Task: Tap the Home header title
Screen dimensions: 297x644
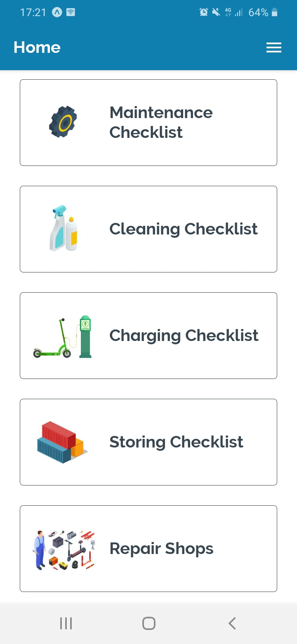Action: coord(37,47)
